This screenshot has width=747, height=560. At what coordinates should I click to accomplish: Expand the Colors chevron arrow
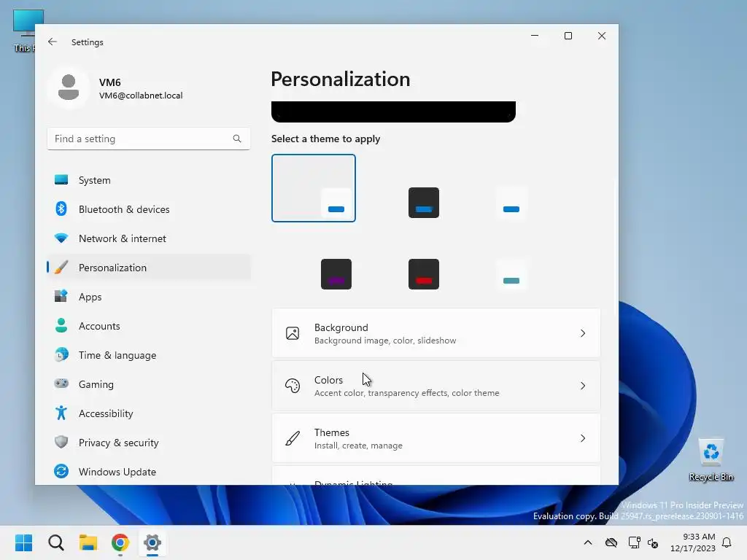[583, 386]
